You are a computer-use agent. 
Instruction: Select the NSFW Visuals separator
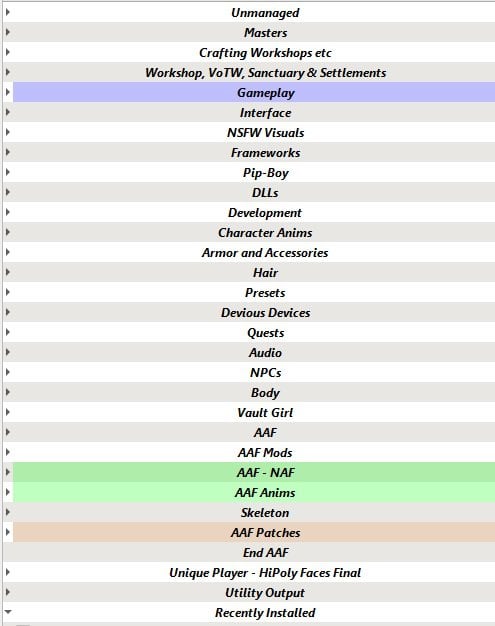click(x=254, y=132)
